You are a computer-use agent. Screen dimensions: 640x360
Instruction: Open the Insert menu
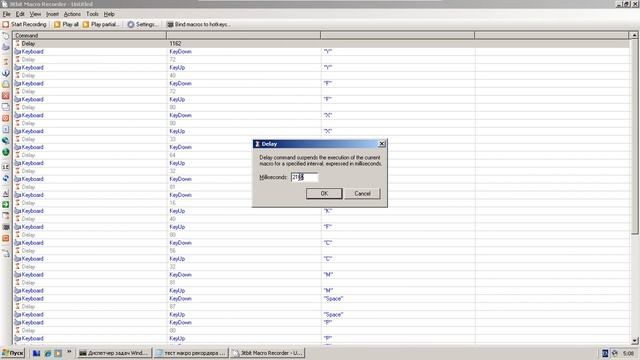point(52,14)
